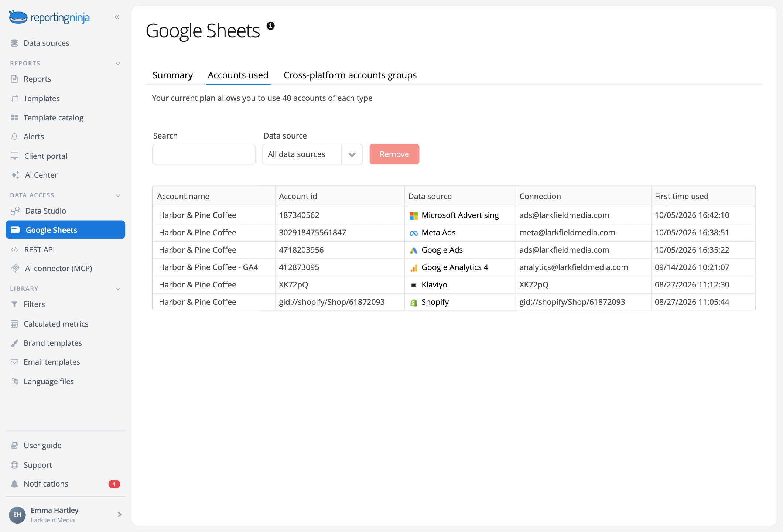Image resolution: width=783 pixels, height=532 pixels.
Task: Open the Support link
Action: point(38,465)
